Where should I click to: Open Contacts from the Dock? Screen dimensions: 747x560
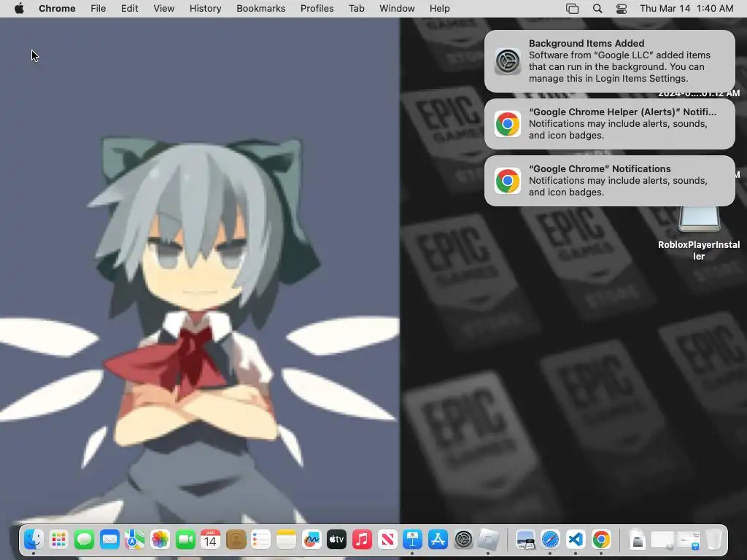coord(236,540)
